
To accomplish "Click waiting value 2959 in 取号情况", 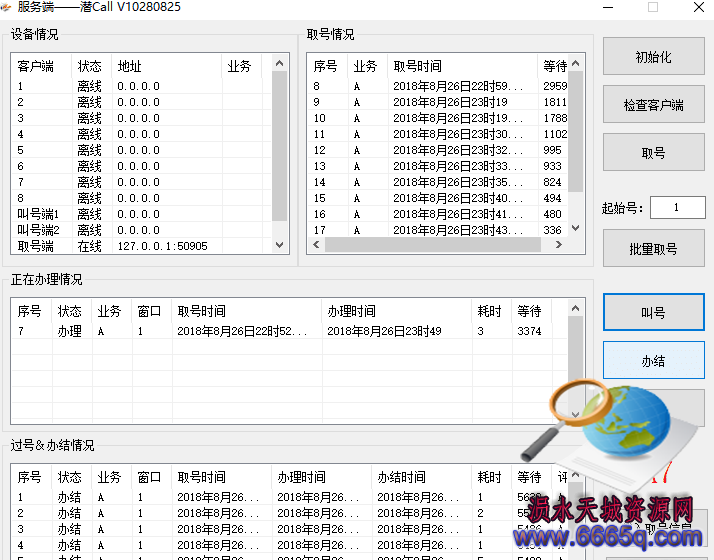I will coord(555,86).
